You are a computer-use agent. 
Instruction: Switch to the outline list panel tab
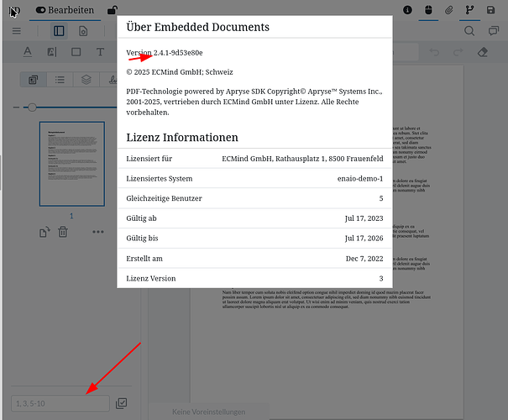(60, 80)
